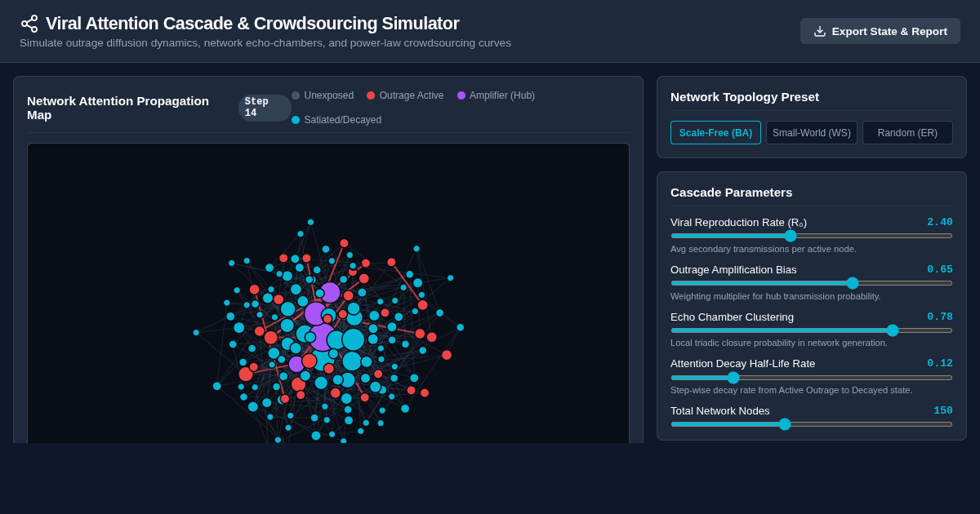Click the app subtitle about outrage diffusion
980x514 pixels.
[x=265, y=43]
